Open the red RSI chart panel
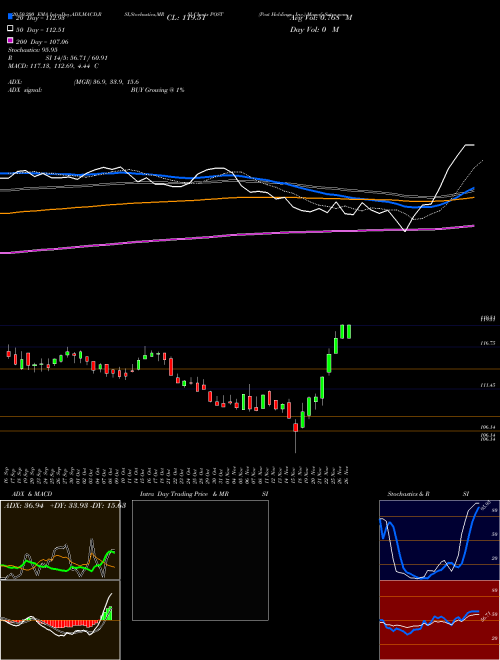The width and height of the screenshot is (500, 660). [439, 620]
